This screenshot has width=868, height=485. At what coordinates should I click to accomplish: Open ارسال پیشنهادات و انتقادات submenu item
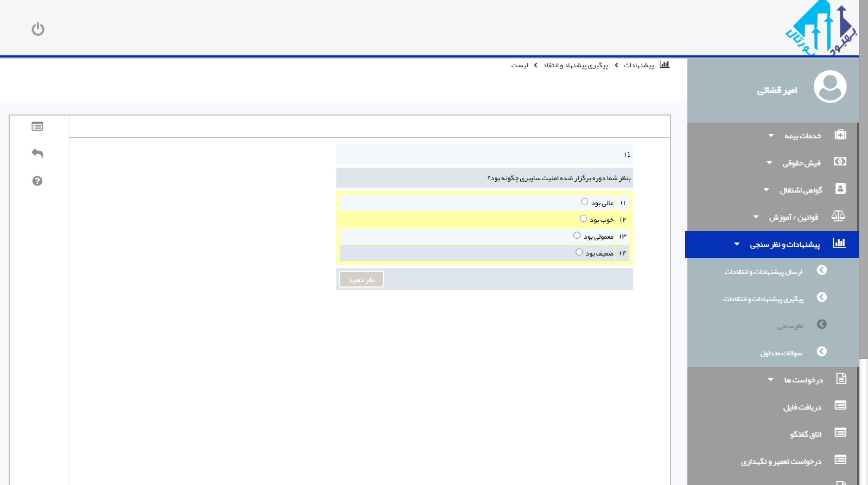coord(763,272)
